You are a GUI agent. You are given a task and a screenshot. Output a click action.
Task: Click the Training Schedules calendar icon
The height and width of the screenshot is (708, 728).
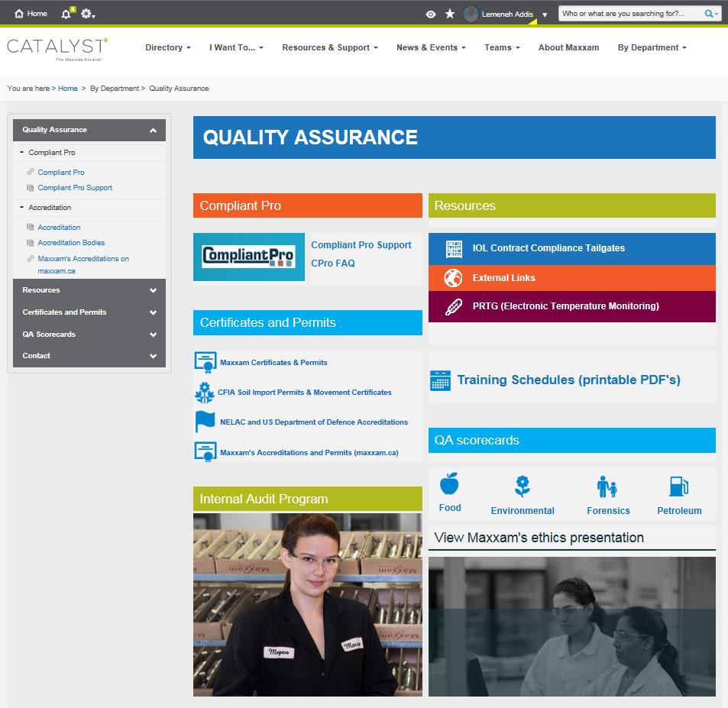440,380
